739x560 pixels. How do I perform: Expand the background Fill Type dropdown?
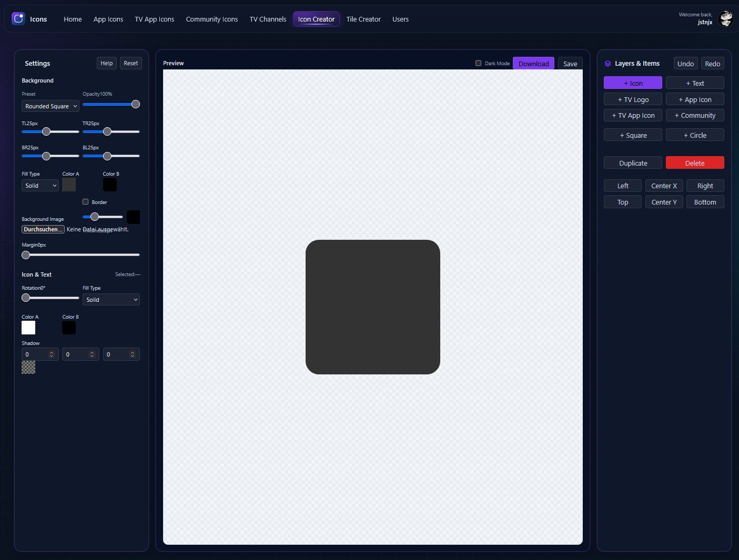click(x=40, y=186)
